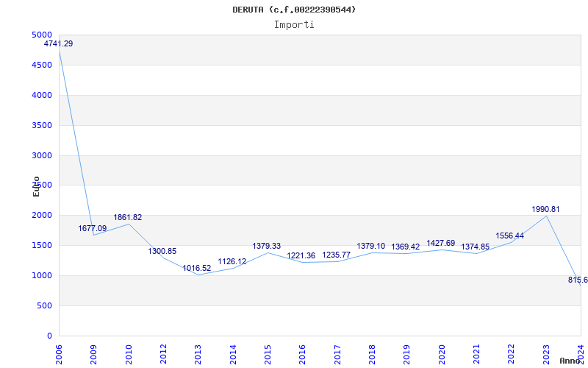The width and height of the screenshot is (588, 368).
Task: Select data label 4741.29
Action: click(59, 43)
